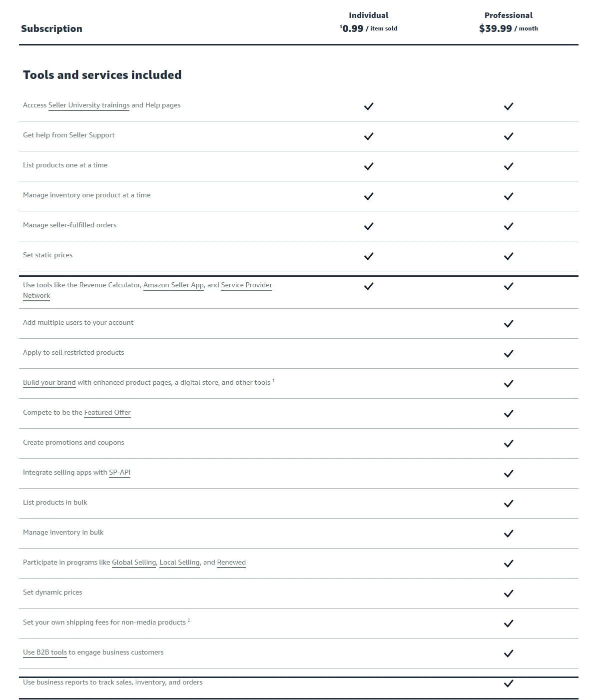Open the Seller University trainings link
The width and height of the screenshot is (596, 700).
[89, 105]
